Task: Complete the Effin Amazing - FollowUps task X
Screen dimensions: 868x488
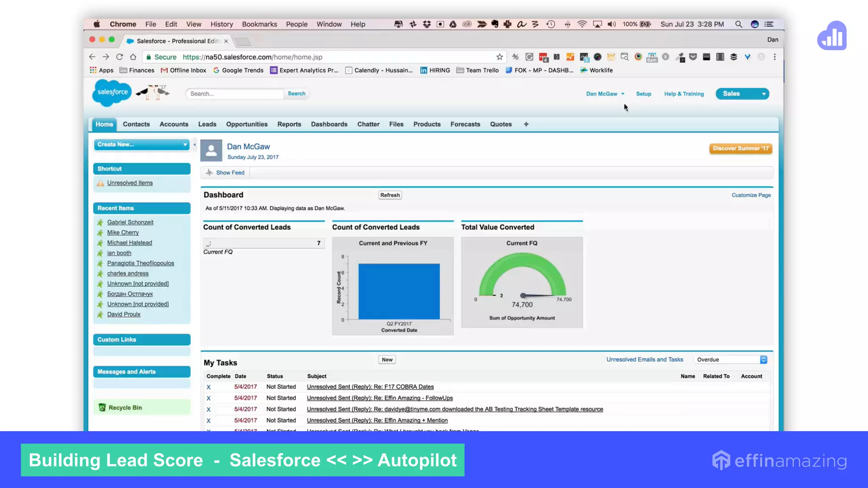Action: [x=209, y=398]
